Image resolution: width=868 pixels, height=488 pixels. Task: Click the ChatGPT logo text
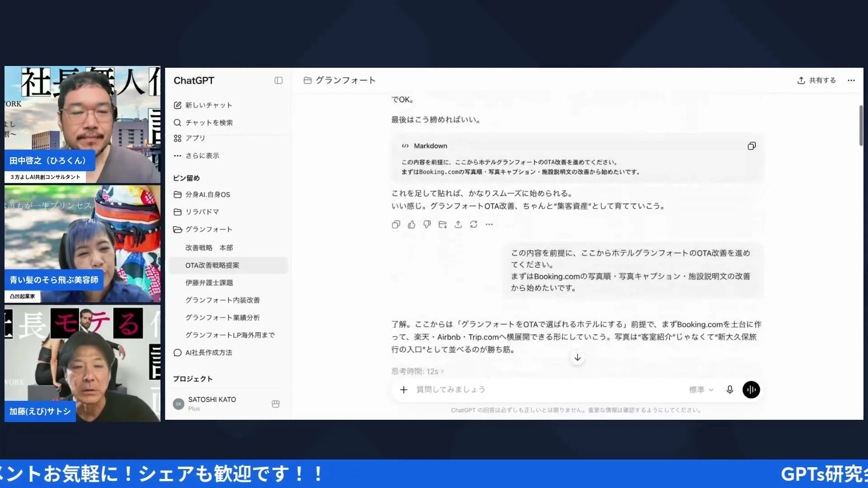(193, 80)
